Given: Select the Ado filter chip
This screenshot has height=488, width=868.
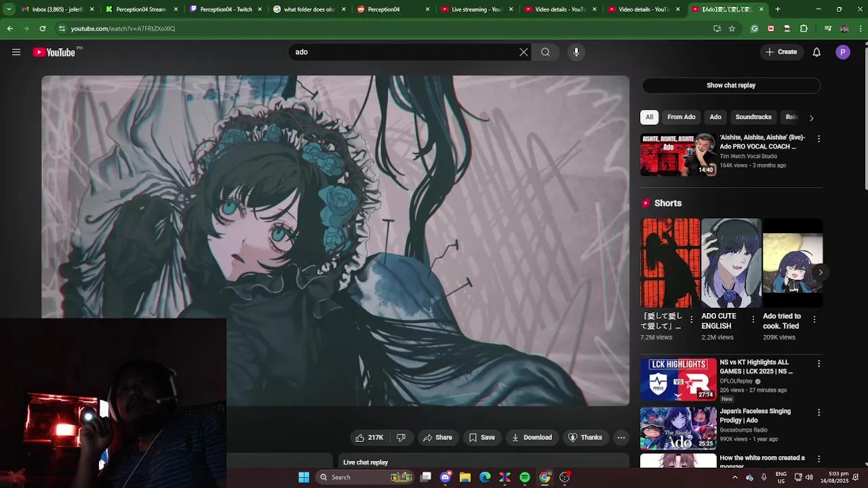Looking at the screenshot, I should (x=715, y=117).
